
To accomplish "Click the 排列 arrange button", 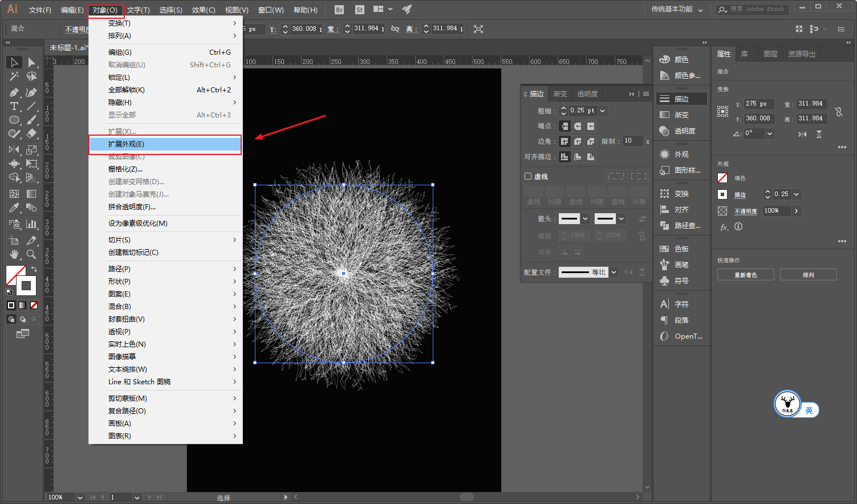I will [x=808, y=275].
